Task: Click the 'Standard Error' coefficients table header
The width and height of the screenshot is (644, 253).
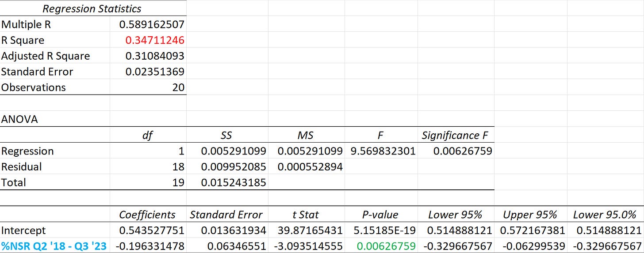Action: [226, 215]
